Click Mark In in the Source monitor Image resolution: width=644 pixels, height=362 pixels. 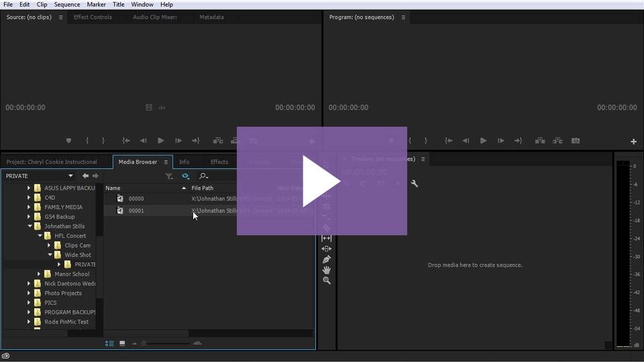[87, 141]
